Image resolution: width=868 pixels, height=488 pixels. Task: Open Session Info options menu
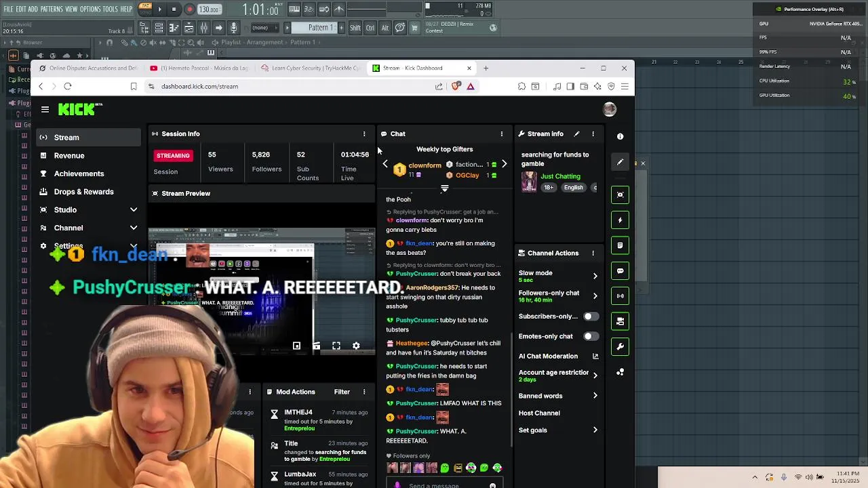pyautogui.click(x=364, y=134)
